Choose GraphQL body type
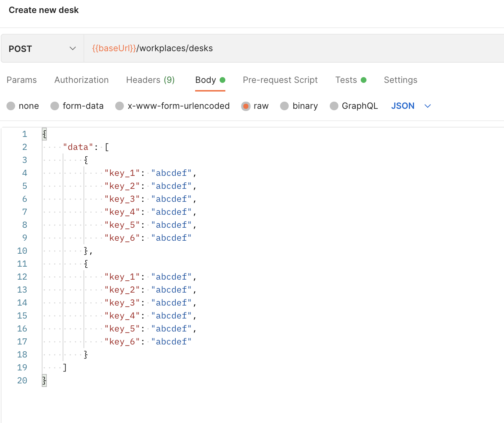This screenshot has width=504, height=423. coord(334,106)
